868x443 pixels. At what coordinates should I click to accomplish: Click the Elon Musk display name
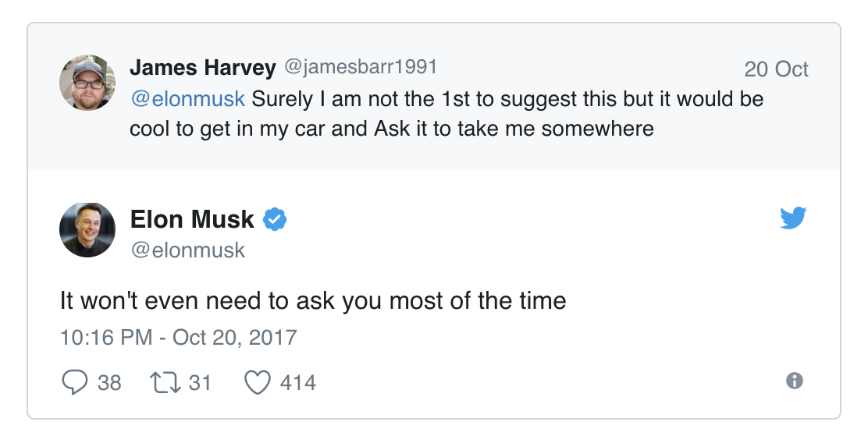coord(192,220)
